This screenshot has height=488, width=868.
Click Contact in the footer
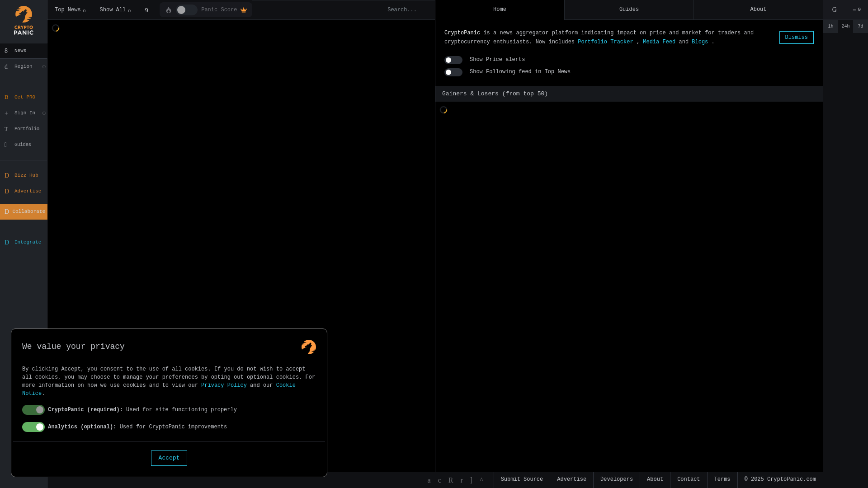[689, 480]
